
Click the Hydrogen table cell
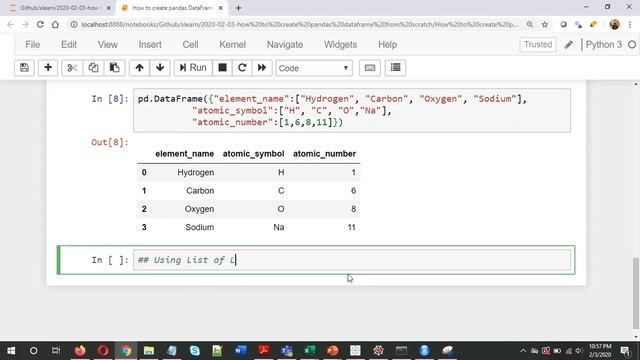click(196, 173)
